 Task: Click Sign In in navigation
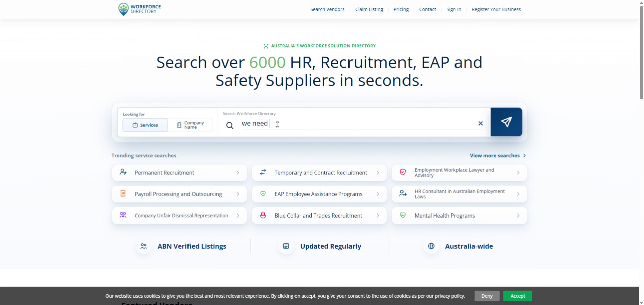point(454,9)
